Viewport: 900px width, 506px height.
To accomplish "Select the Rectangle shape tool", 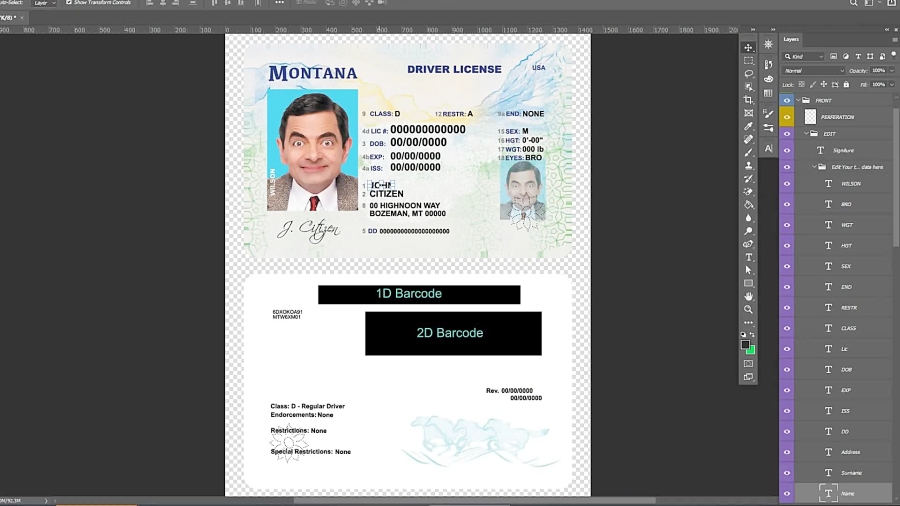I will pyautogui.click(x=748, y=283).
